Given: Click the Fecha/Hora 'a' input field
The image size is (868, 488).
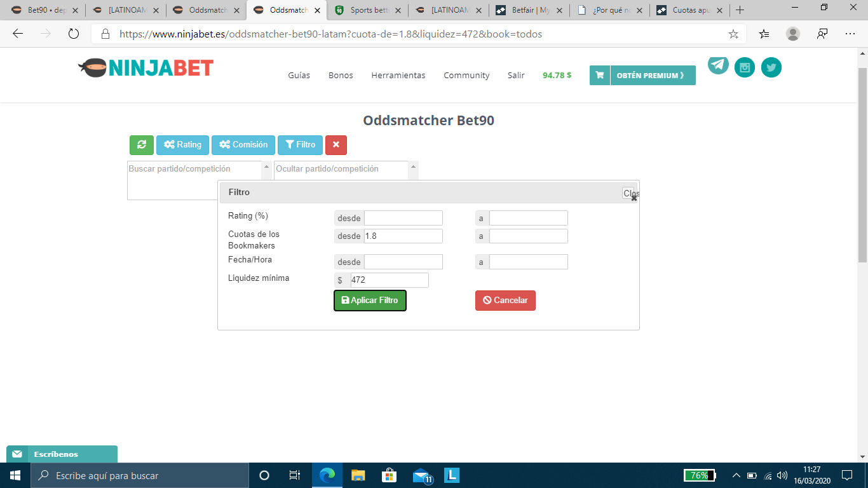Looking at the screenshot, I should [x=529, y=262].
